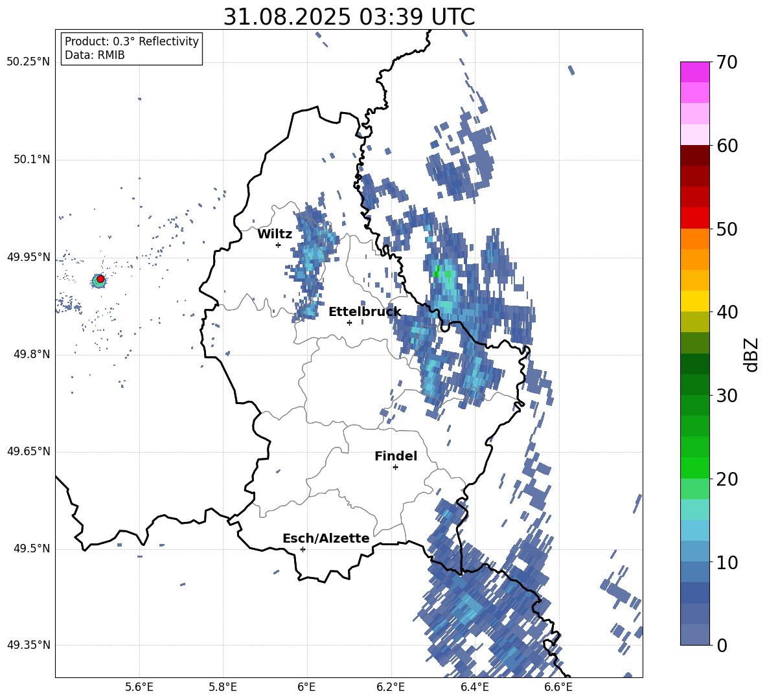Click the 'Product: 0.3° Reflectivity' text
Image resolution: width=767 pixels, height=700 pixels.
tap(132, 41)
